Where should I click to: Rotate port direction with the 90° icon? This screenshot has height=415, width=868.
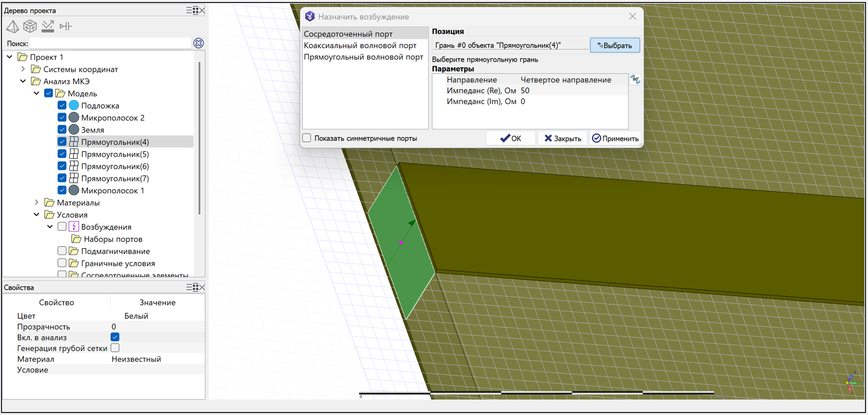tap(635, 80)
